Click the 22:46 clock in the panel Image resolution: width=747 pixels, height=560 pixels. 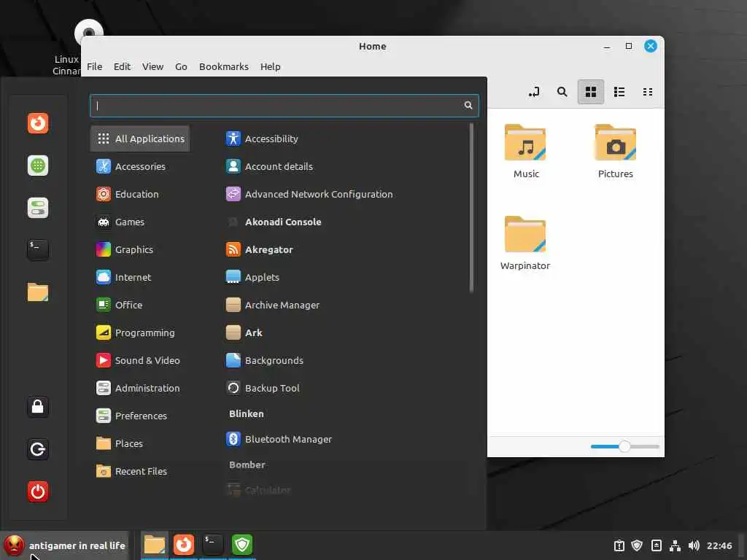click(x=719, y=545)
